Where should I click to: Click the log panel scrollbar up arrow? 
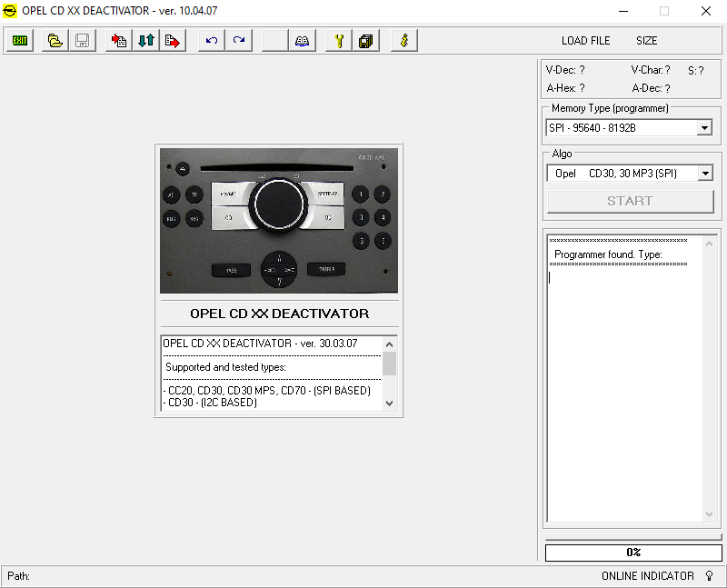tap(709, 244)
